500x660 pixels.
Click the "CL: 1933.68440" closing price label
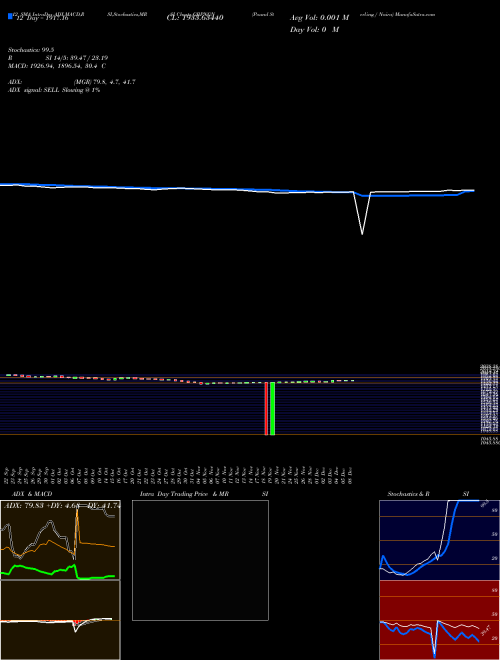pyautogui.click(x=195, y=18)
